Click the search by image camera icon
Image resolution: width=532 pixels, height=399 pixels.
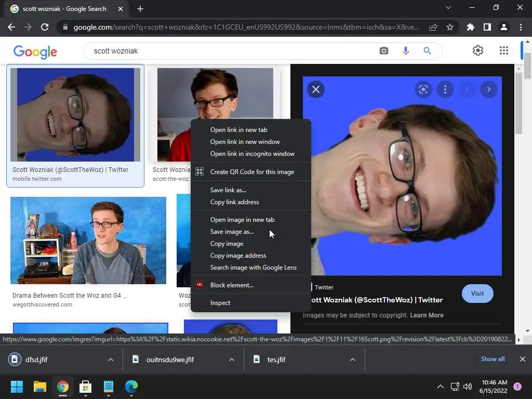pyautogui.click(x=384, y=51)
